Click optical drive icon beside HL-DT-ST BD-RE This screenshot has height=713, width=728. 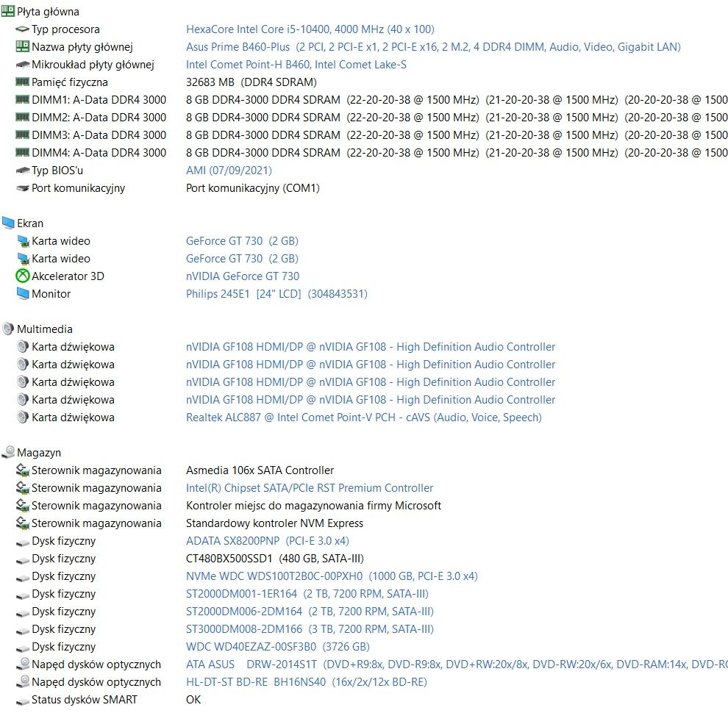(x=22, y=682)
